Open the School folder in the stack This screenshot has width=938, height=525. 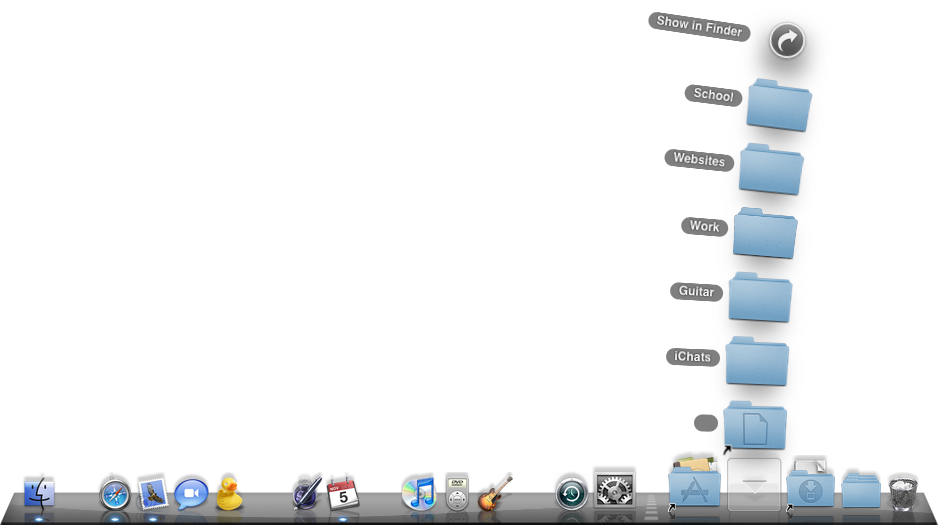pos(779,105)
